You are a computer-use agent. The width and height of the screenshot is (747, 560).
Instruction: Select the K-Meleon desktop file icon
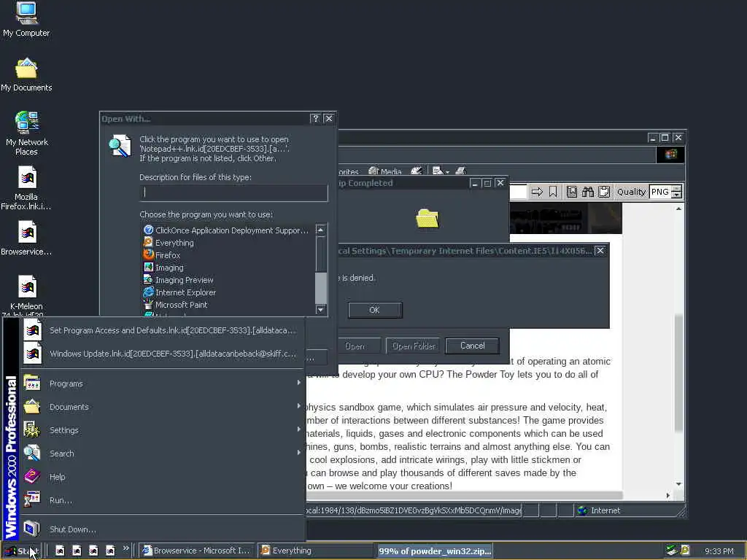point(26,295)
